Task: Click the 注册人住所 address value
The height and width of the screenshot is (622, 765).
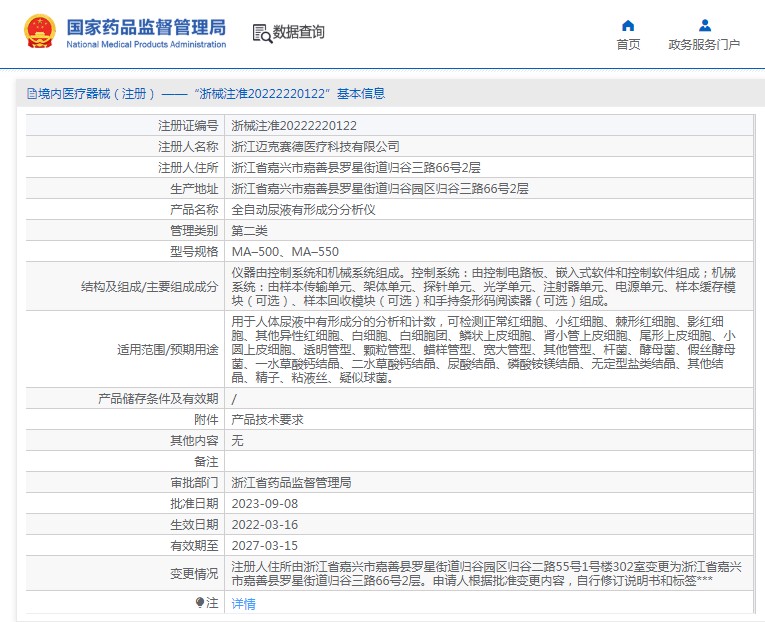Action: [356, 168]
